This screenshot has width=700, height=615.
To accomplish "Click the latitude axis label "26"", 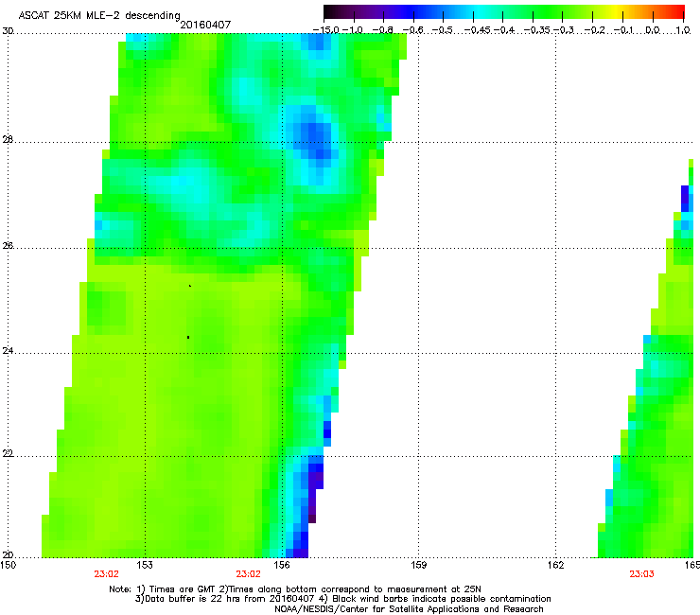I will [x=8, y=246].
